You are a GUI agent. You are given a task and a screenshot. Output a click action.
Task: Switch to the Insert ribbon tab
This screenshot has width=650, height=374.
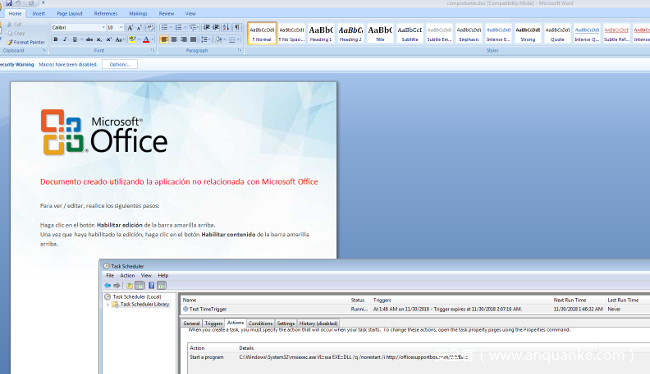pos(39,14)
